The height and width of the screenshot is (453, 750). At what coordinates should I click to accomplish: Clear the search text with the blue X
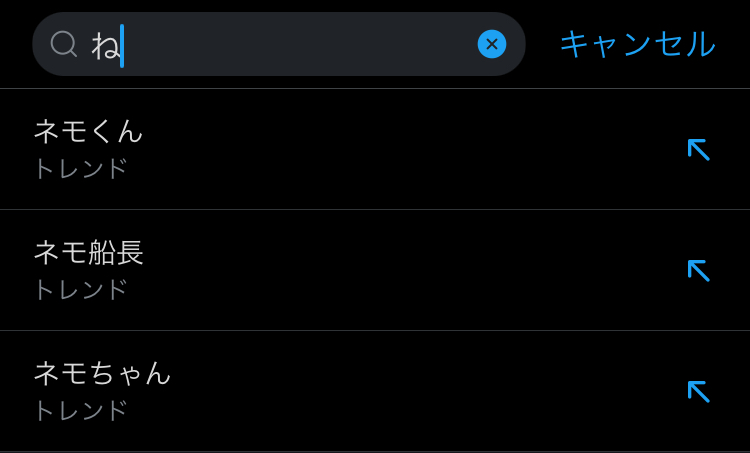click(491, 44)
